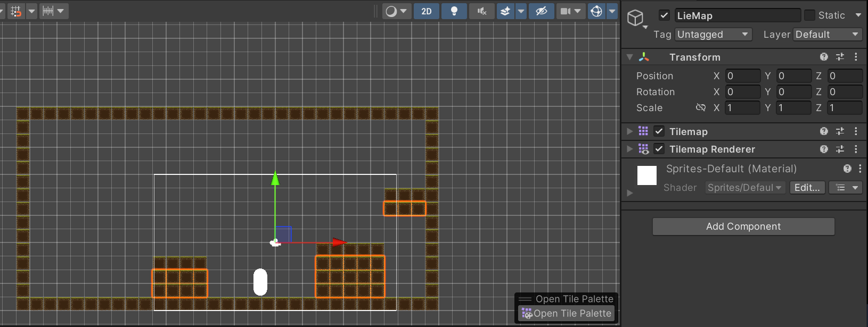Viewport: 868px width, 327px height.
Task: Open scene effects options dropdown arrow
Action: (521, 11)
